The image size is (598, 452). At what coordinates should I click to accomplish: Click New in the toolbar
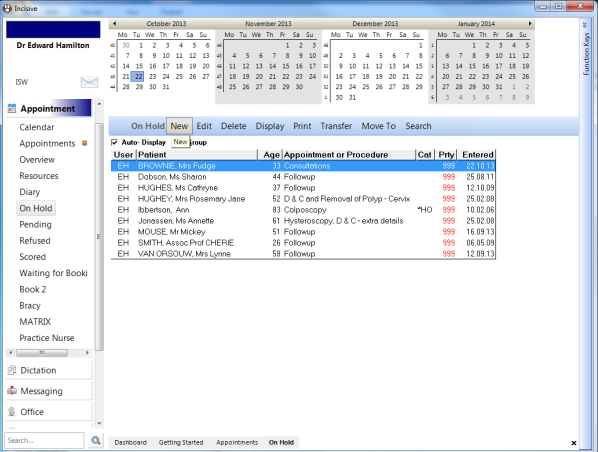(x=179, y=126)
